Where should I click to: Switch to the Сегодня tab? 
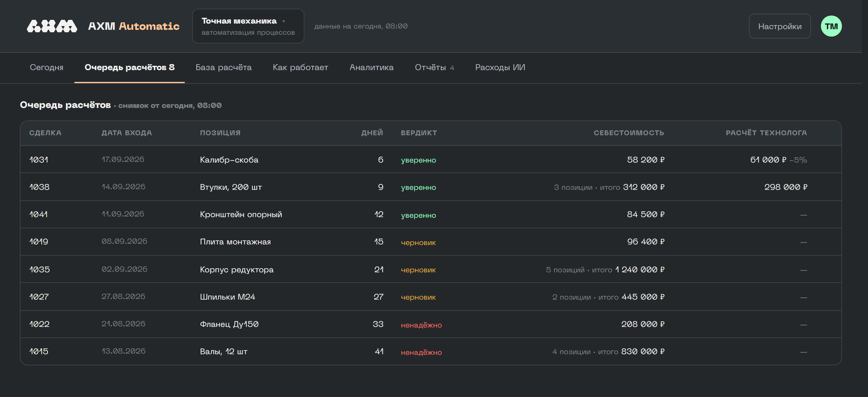46,67
